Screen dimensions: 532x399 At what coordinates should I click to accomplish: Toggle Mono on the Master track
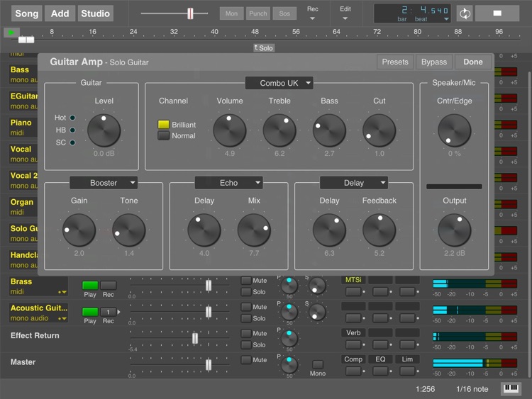tap(318, 364)
